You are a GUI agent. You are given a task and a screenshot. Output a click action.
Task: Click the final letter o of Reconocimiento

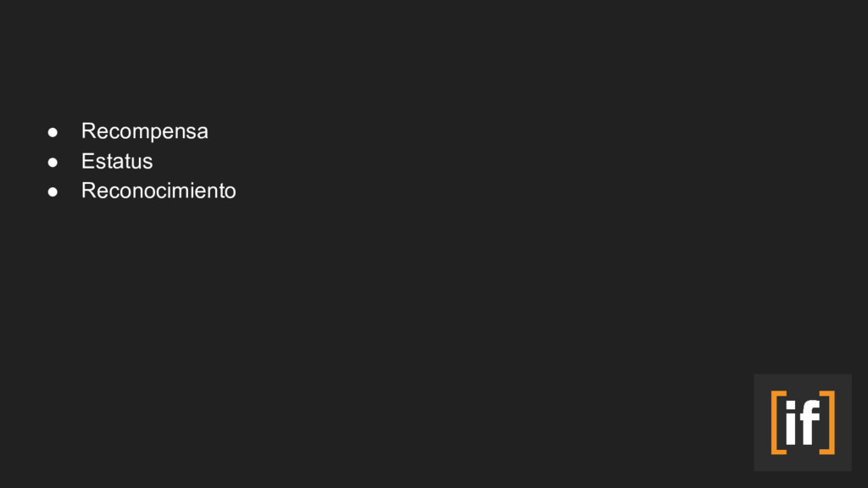point(231,192)
